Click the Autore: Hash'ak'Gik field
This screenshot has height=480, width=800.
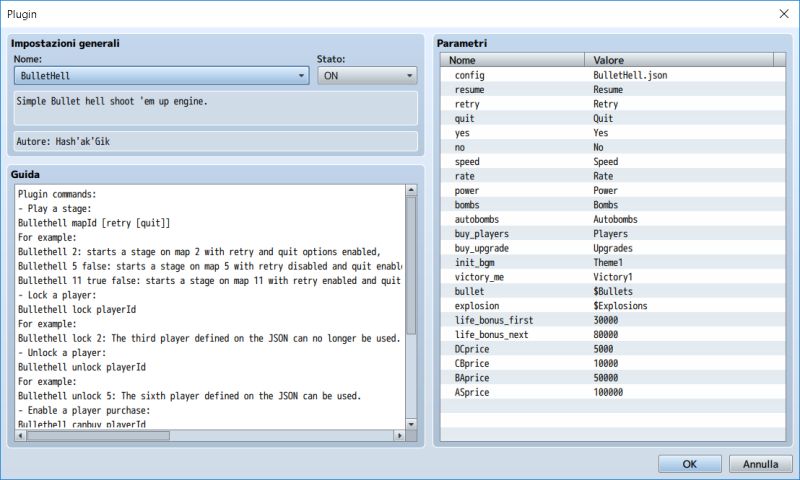click(x=215, y=141)
